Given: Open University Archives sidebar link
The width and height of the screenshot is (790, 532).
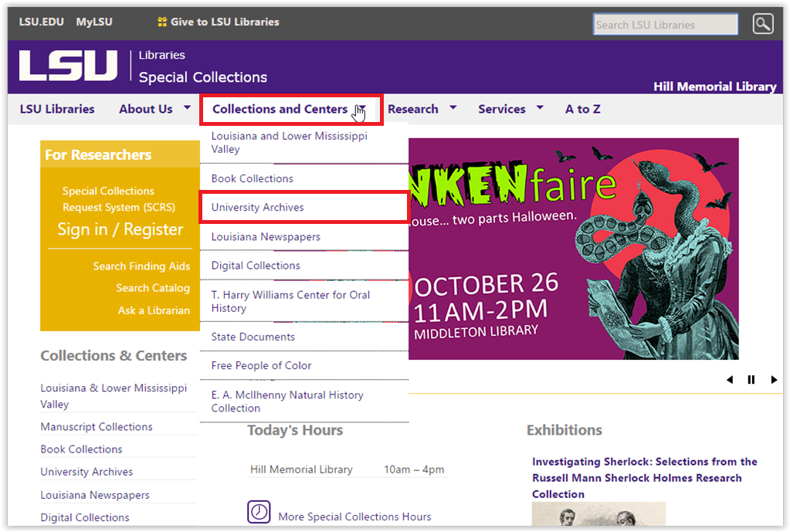Looking at the screenshot, I should click(x=86, y=472).
